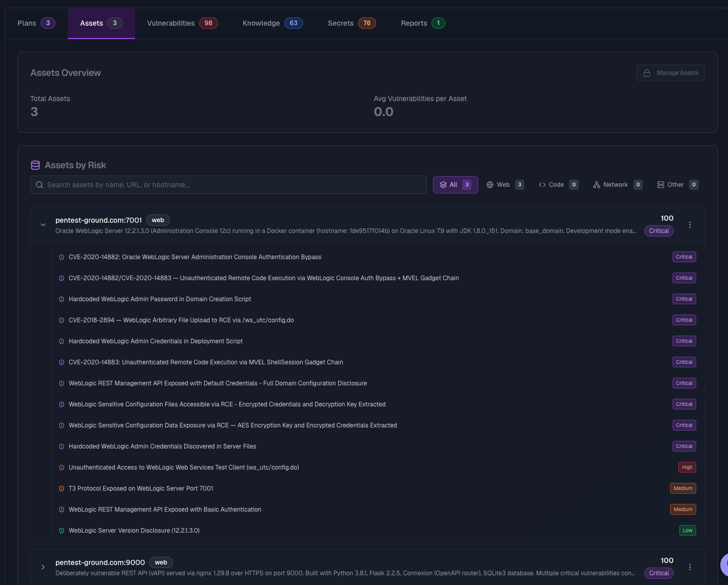Click Medium badge on T3 Protocol row
This screenshot has height=585, width=728.
(683, 489)
